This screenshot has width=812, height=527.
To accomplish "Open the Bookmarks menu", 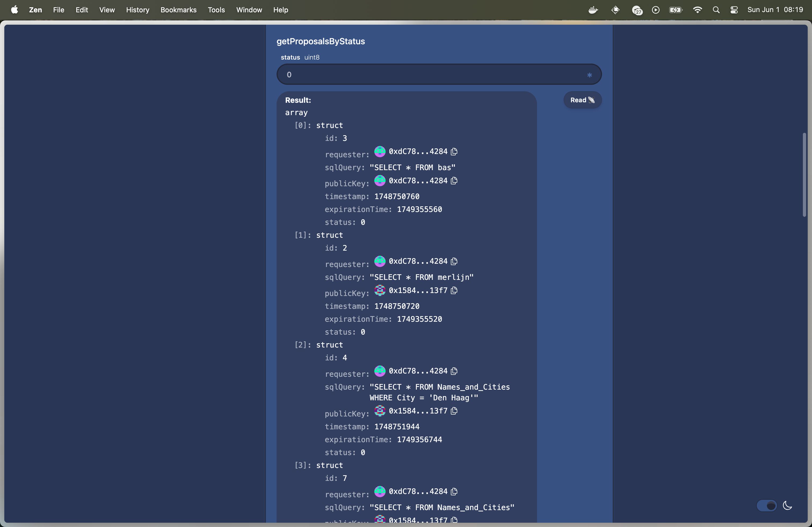I will click(x=179, y=10).
